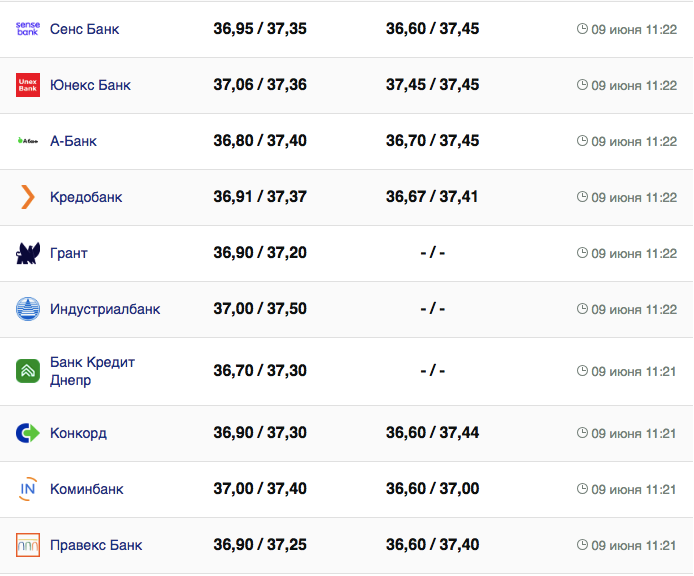Image resolution: width=694 pixels, height=576 pixels.
Task: Open the Юнекс Банк link
Action: [x=90, y=85]
